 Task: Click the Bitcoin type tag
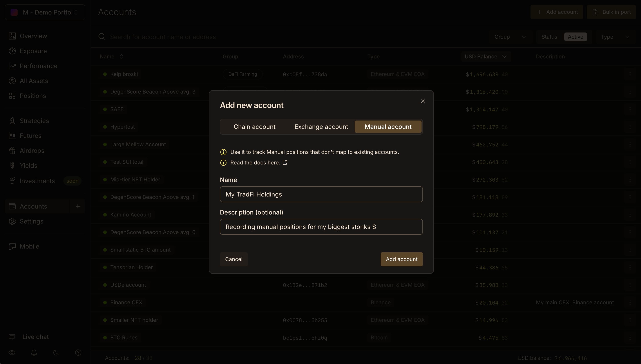click(x=379, y=338)
